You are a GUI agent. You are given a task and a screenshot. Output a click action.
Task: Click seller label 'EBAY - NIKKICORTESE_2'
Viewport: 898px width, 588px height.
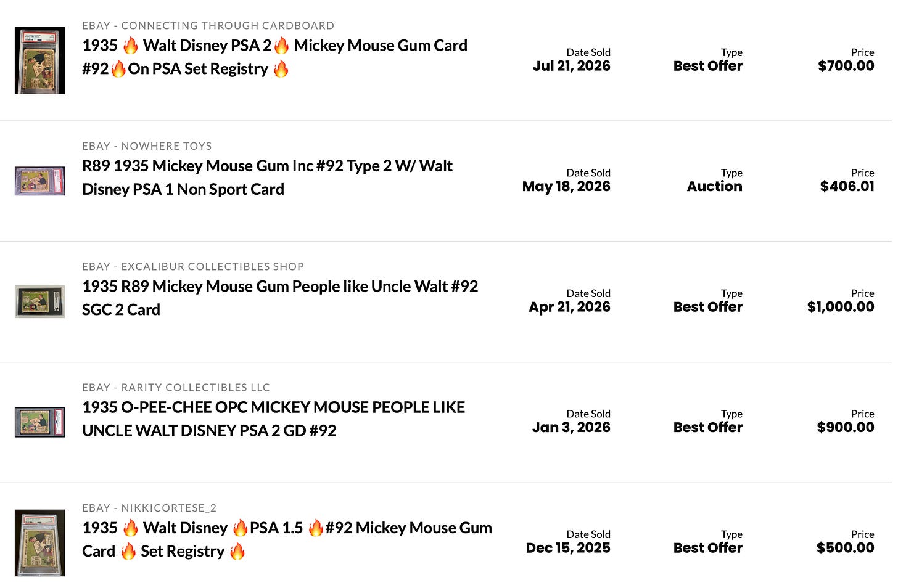pyautogui.click(x=149, y=508)
